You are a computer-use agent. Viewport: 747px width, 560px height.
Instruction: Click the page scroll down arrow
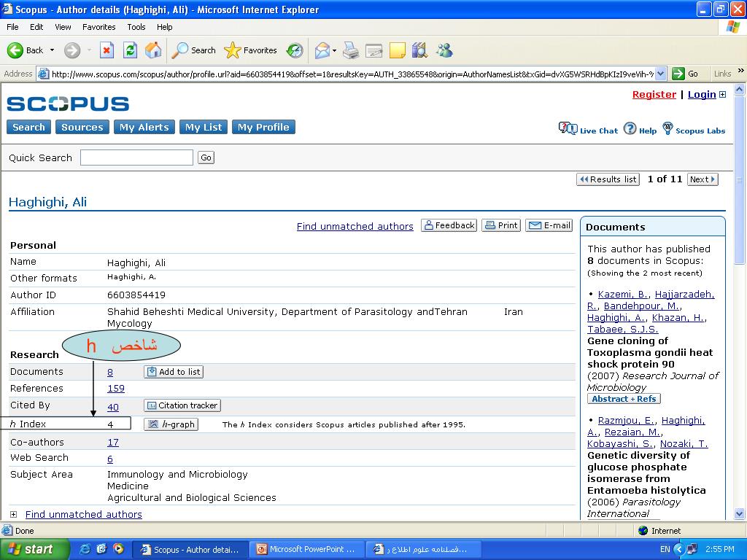pyautogui.click(x=740, y=514)
